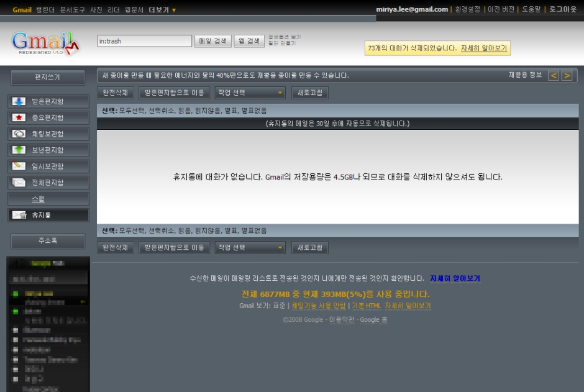Click 채팅기능 사용 안함 to disable chat

coord(319,306)
